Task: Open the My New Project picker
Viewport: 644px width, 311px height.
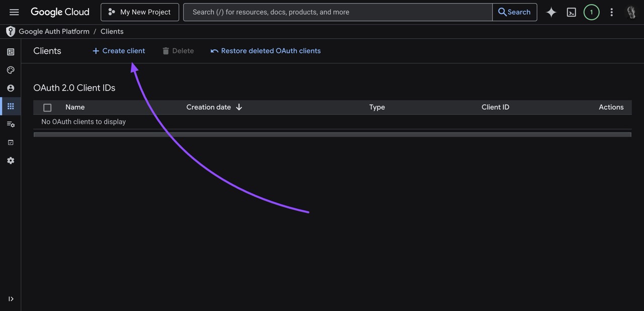Action: (139, 12)
